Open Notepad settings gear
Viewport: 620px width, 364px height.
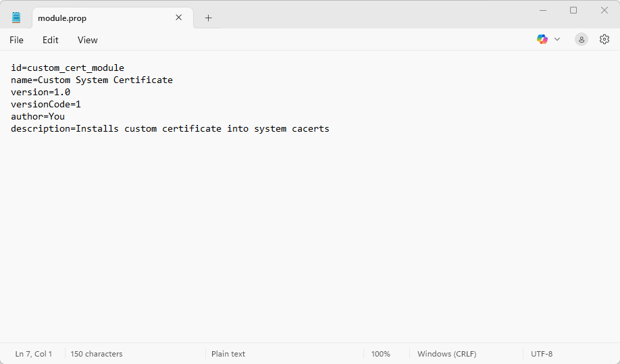pos(604,39)
